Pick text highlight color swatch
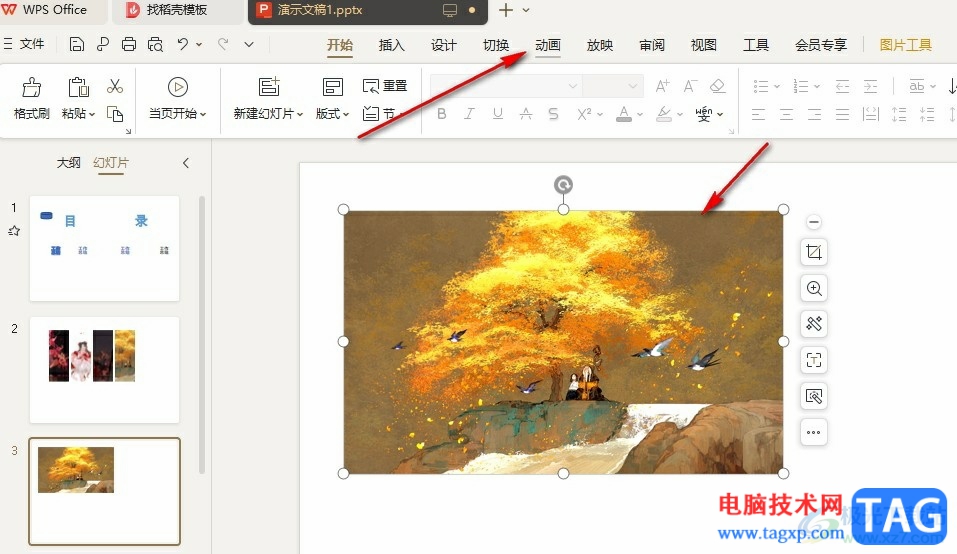This screenshot has width=957, height=554. tap(664, 114)
